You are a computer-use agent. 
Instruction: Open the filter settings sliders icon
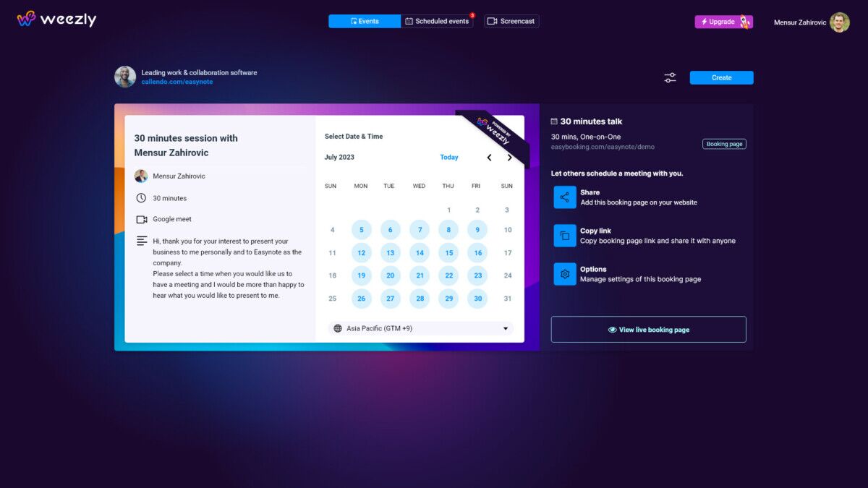pos(670,77)
